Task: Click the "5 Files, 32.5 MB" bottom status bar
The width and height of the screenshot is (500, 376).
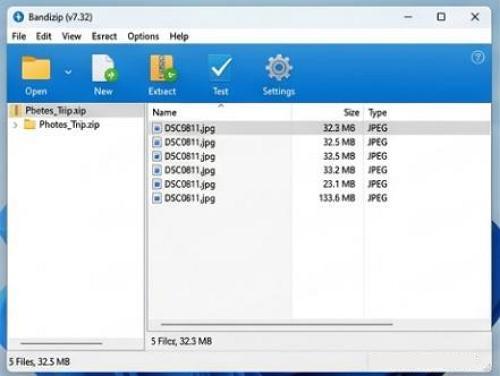Action: pyautogui.click(x=39, y=362)
